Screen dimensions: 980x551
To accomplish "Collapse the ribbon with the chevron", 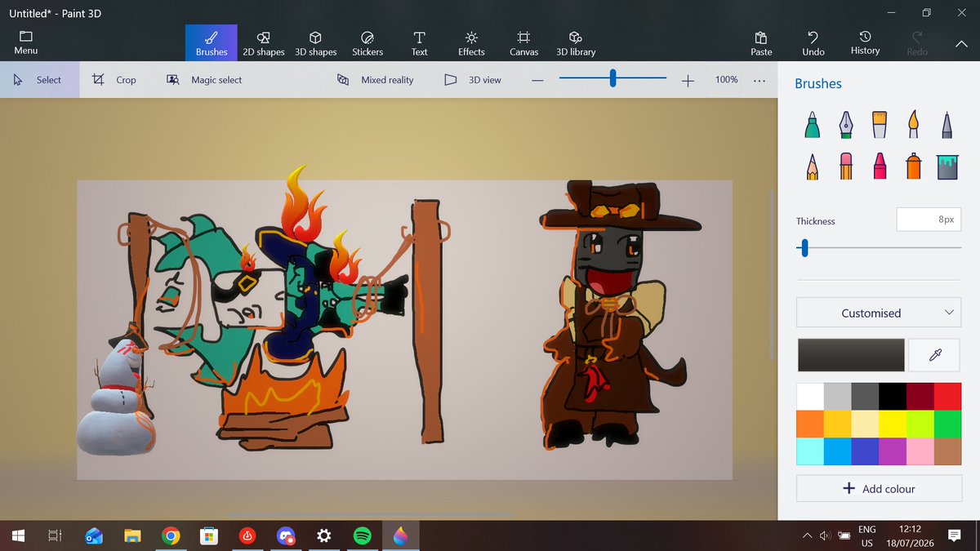I will click(960, 44).
